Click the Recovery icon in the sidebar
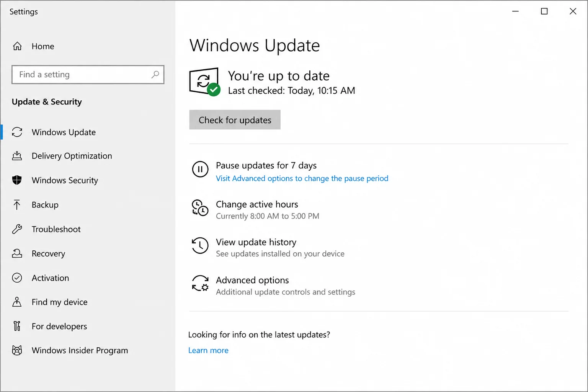The width and height of the screenshot is (588, 392). (x=17, y=253)
